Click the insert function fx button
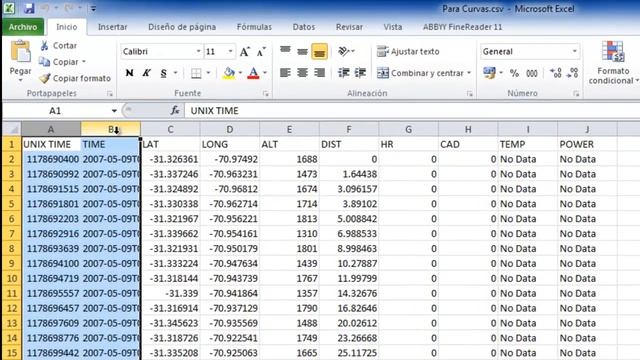 175,111
